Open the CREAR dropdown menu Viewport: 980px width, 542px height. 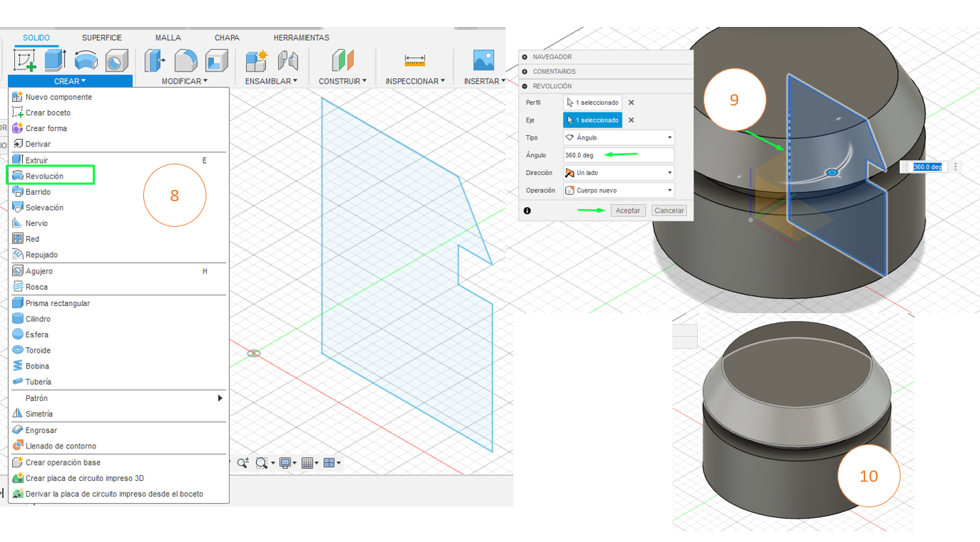pyautogui.click(x=70, y=81)
